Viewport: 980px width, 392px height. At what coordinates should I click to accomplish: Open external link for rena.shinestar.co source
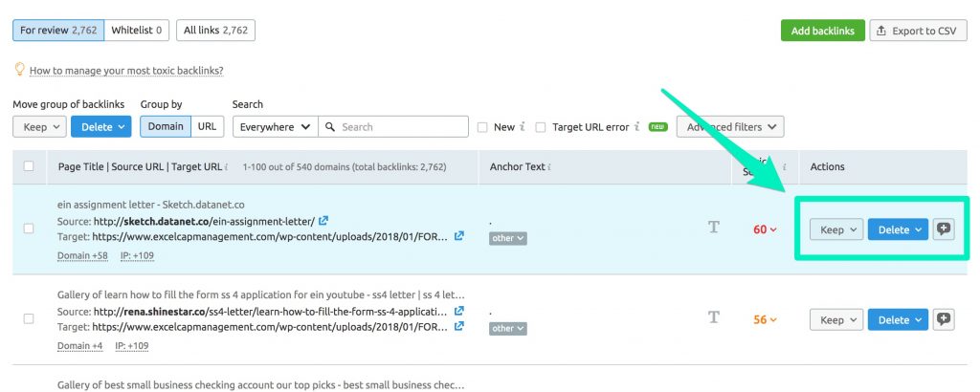[x=458, y=311]
